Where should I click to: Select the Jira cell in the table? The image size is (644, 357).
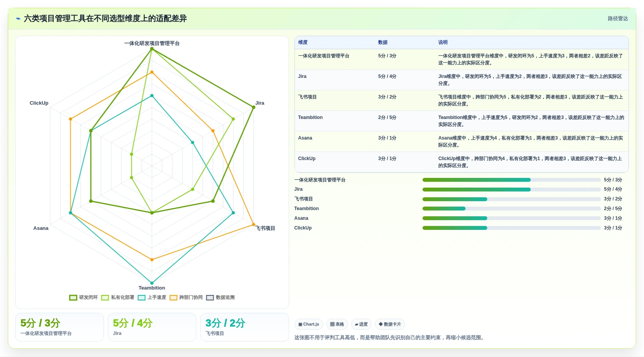[302, 76]
